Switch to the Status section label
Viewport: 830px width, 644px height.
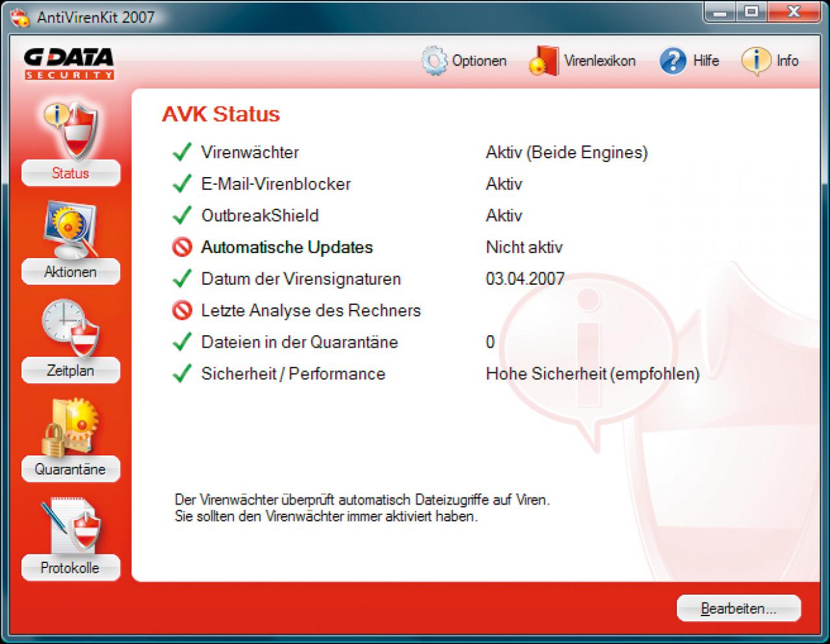(71, 173)
